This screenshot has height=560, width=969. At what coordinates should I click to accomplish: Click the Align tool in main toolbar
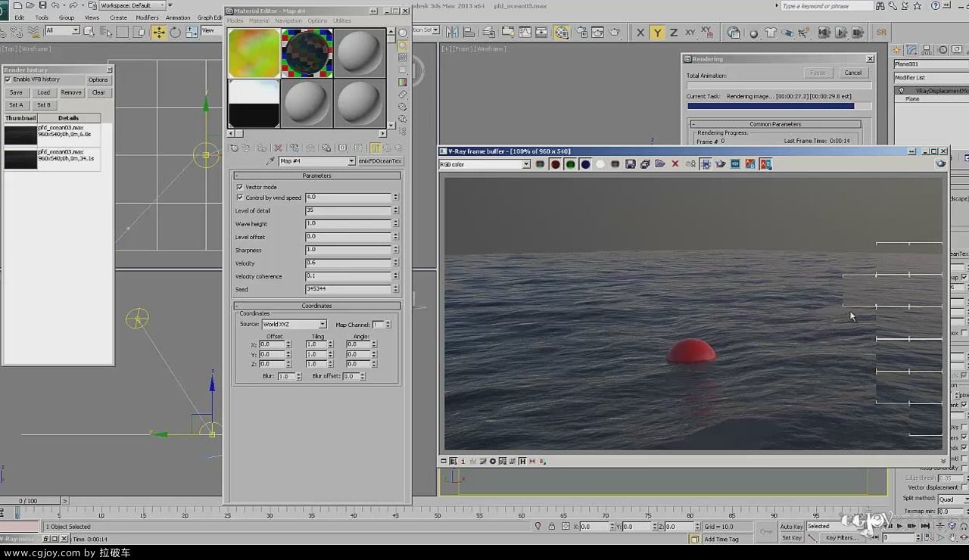[469, 32]
